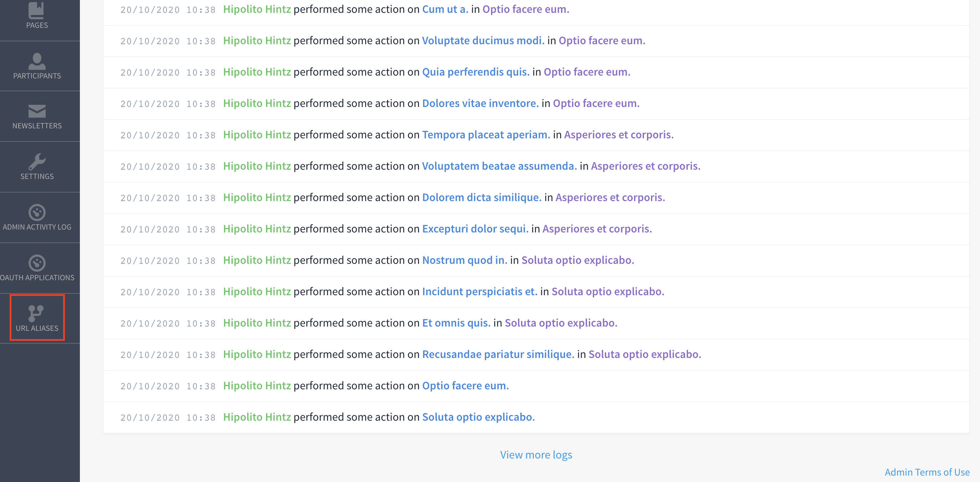The height and width of the screenshot is (482, 980).
Task: Click Hipolito Hintz in Dolores vitae row
Action: tap(257, 103)
